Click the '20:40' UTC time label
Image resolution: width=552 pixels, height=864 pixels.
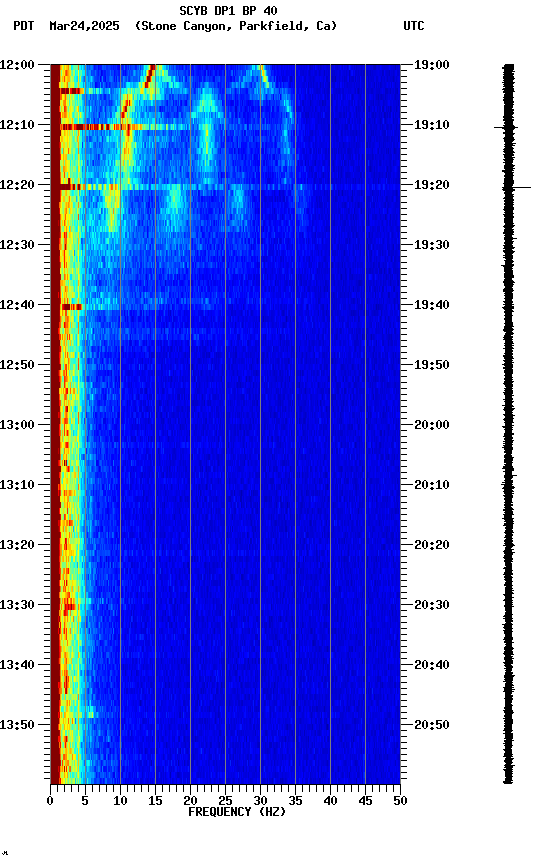432,666
